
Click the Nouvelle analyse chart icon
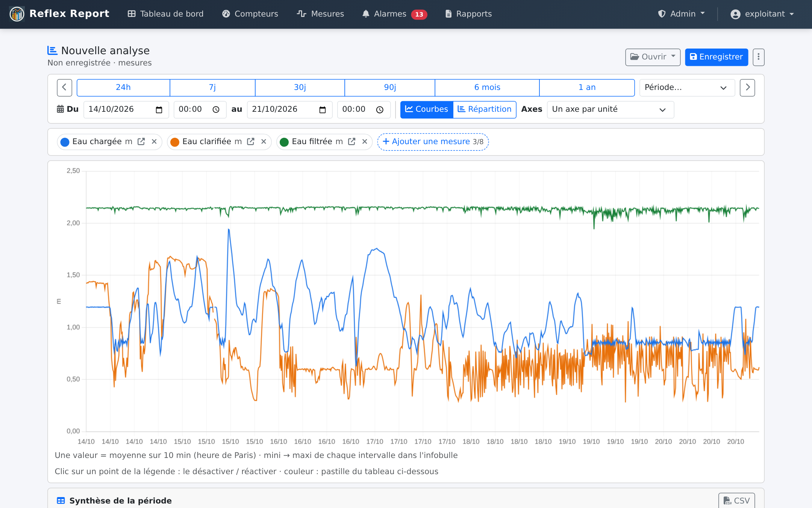52,50
